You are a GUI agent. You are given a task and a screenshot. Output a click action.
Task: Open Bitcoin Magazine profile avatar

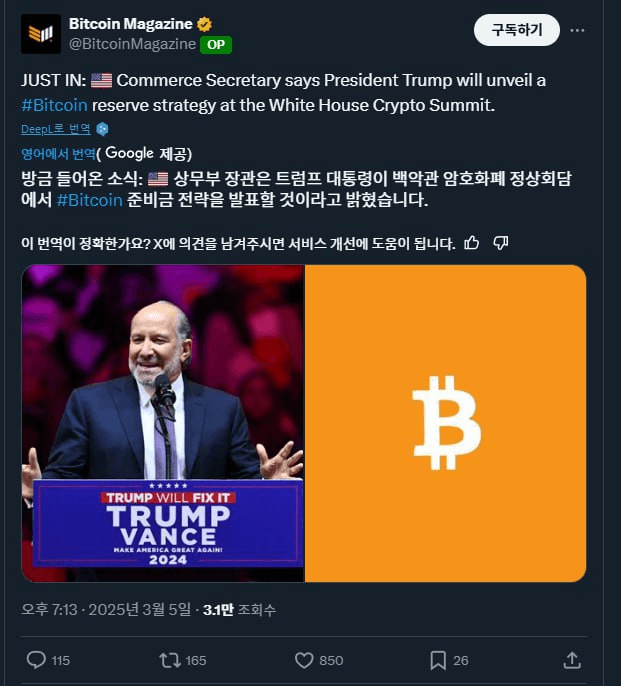41,34
